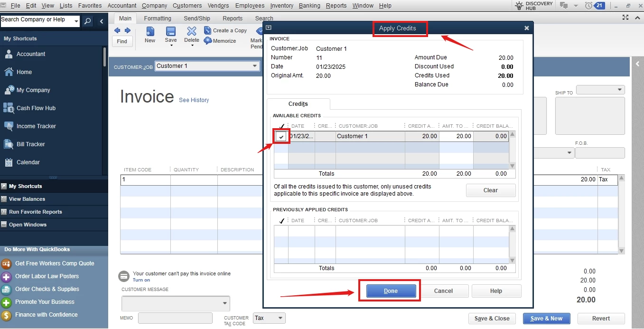This screenshot has height=329, width=644.
Task: Open the Customer Message dropdown
Action: point(225,303)
